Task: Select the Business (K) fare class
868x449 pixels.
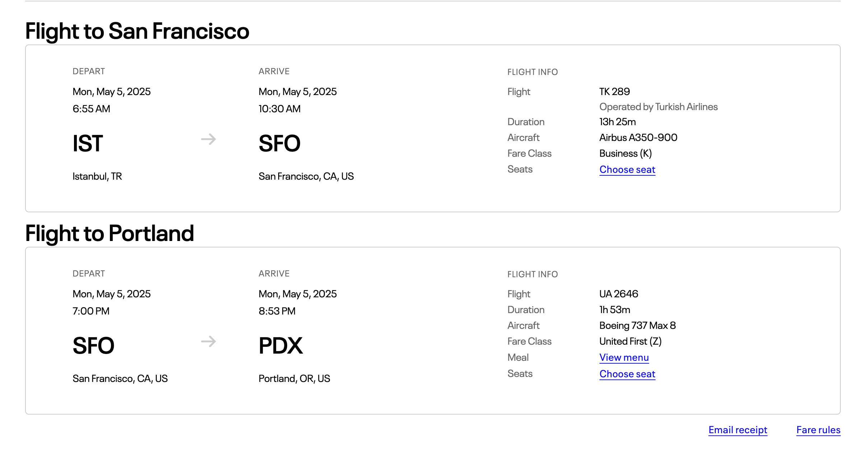Action: (625, 153)
